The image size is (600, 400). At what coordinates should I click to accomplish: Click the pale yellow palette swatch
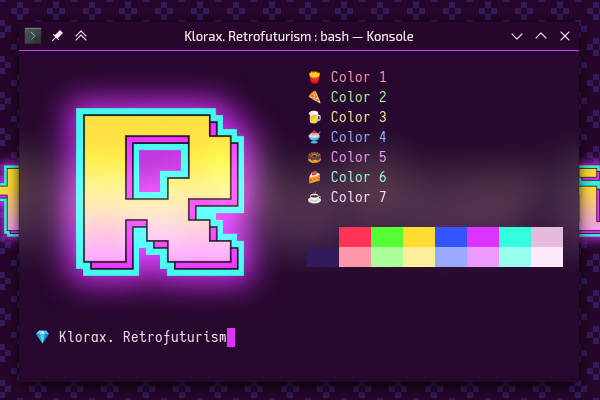click(x=419, y=257)
